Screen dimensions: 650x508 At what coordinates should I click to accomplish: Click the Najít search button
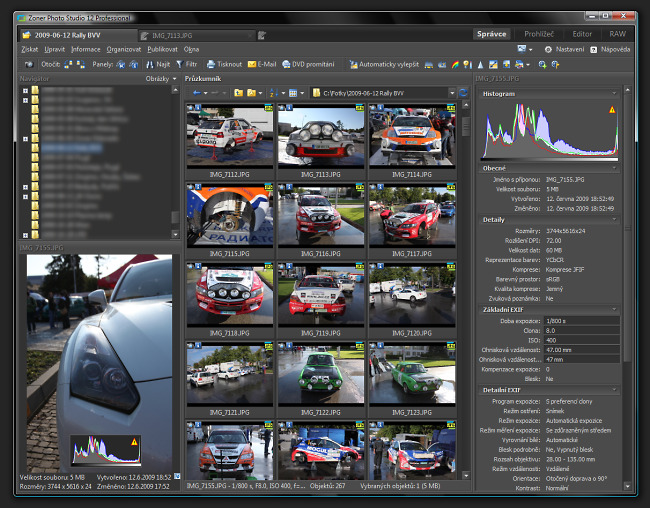click(158, 64)
